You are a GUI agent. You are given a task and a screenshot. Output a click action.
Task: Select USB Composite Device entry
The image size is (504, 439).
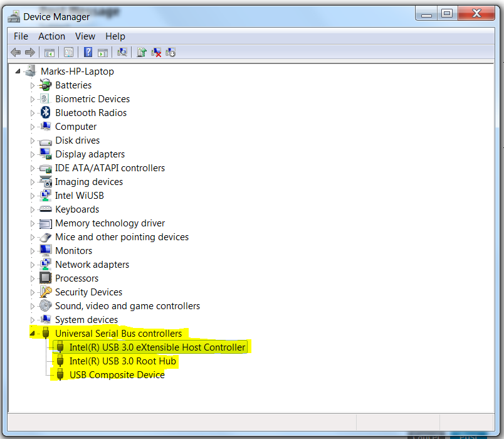(117, 374)
